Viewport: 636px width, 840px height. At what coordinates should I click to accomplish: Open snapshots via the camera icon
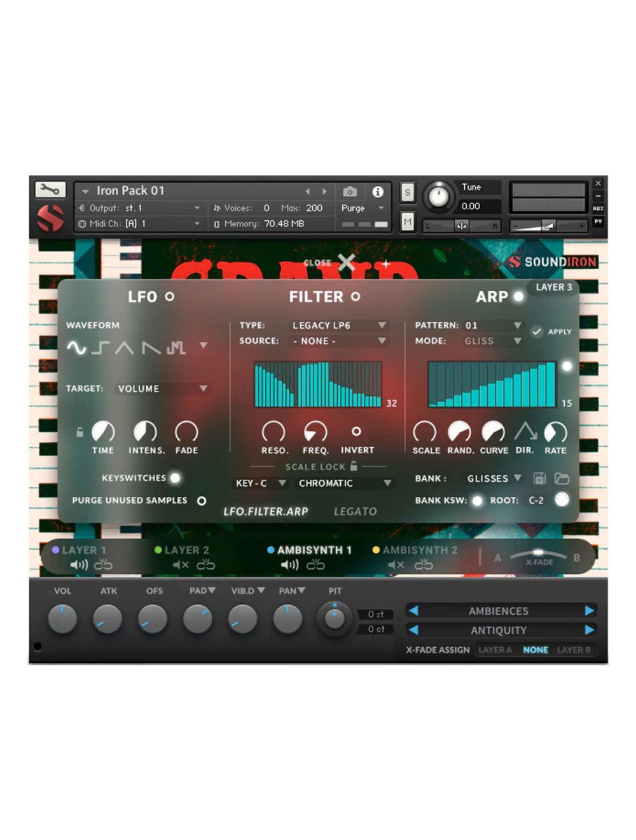(x=349, y=193)
